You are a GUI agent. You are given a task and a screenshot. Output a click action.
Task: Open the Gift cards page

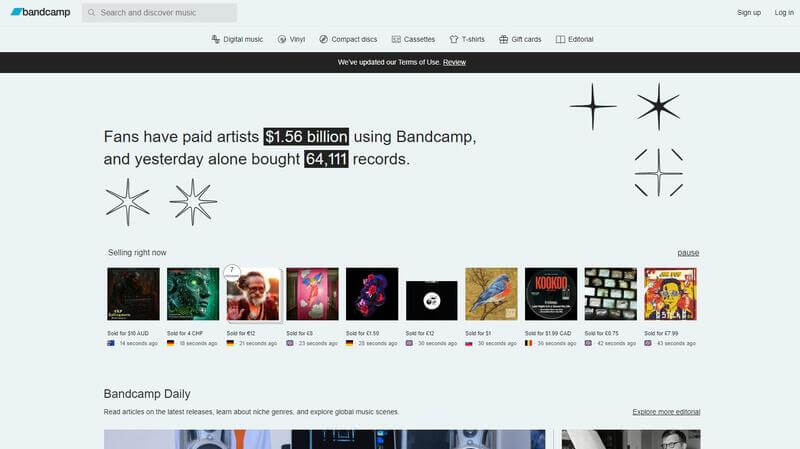click(520, 39)
